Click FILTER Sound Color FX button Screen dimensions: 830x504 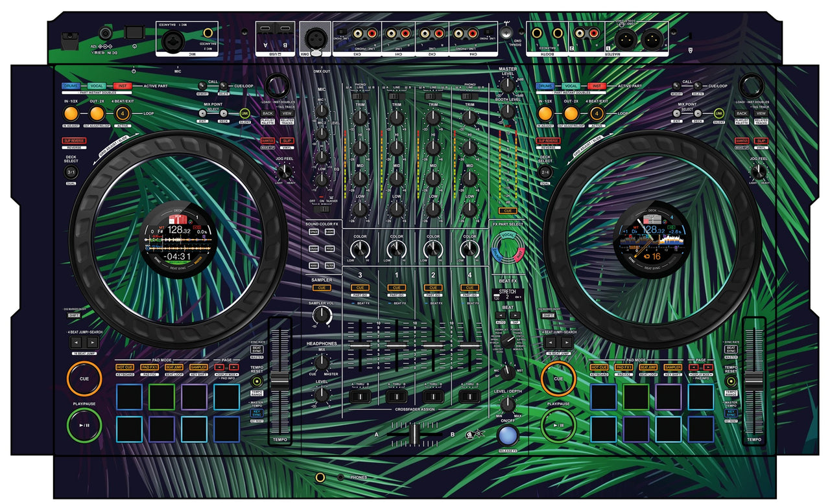(330, 266)
